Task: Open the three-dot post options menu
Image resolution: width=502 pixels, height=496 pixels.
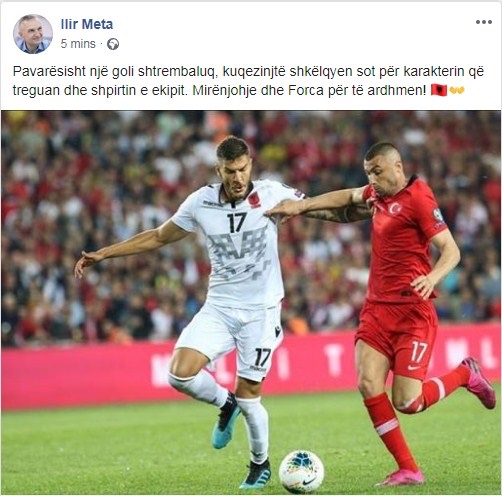Action: click(484, 22)
